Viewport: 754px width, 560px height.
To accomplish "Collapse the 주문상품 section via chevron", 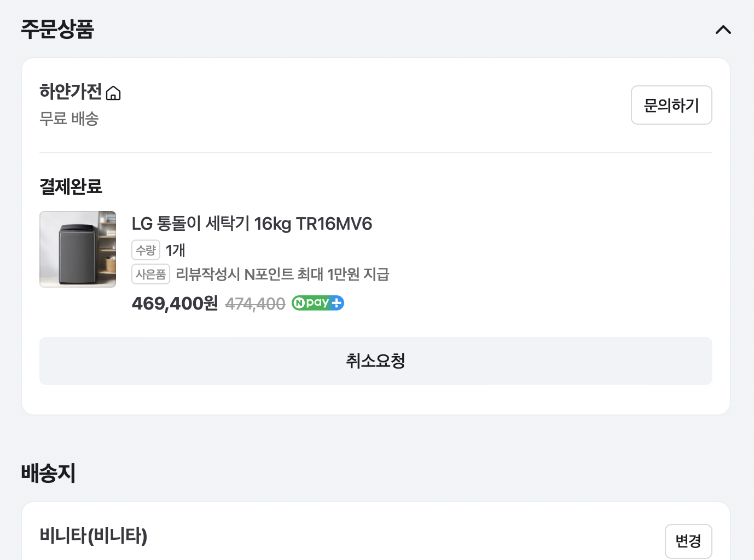I will point(723,30).
